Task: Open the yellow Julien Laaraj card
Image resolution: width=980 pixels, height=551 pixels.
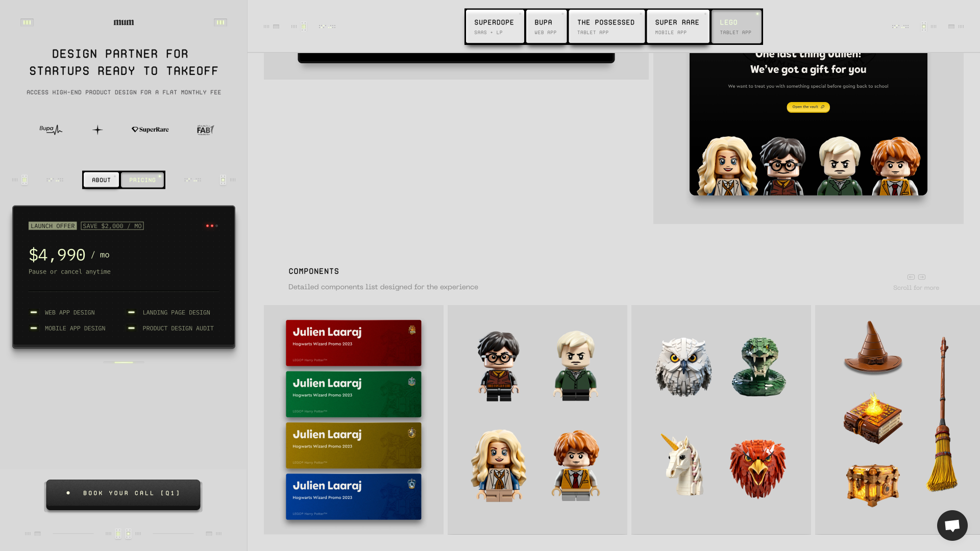Action: pos(353,445)
